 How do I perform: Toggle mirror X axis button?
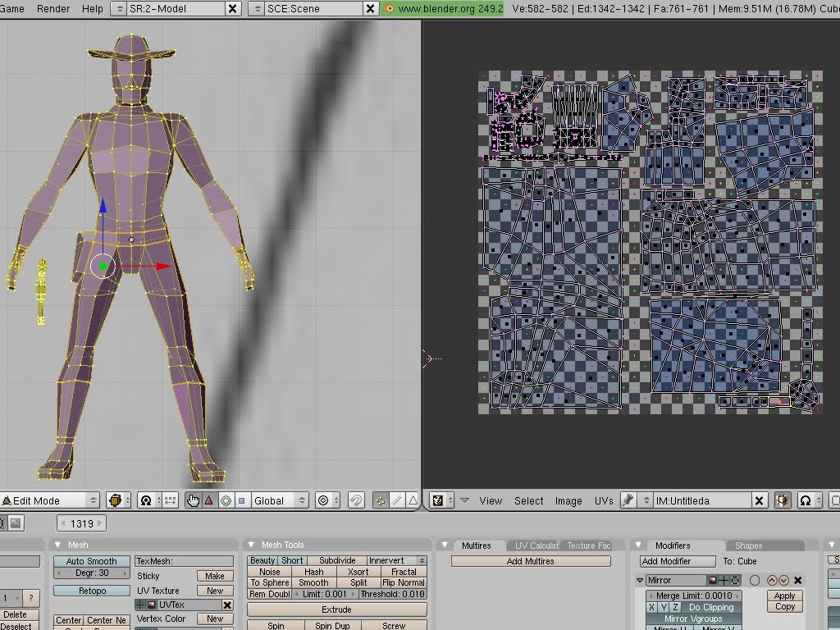(x=651, y=607)
